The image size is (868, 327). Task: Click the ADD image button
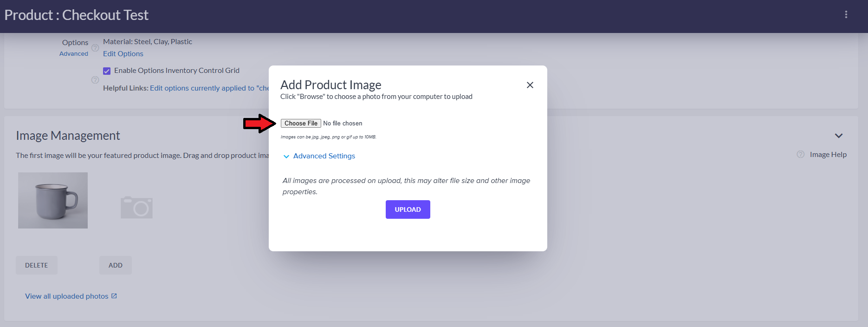116,265
